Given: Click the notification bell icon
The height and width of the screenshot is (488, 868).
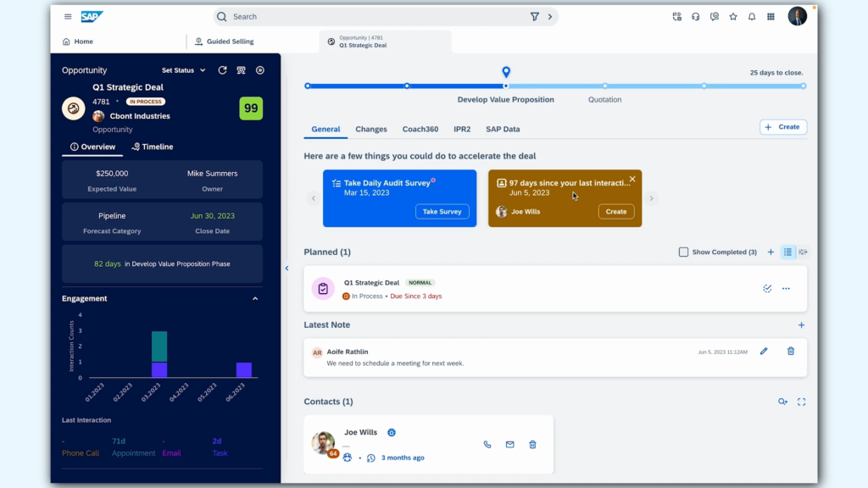Looking at the screenshot, I should click(x=751, y=17).
